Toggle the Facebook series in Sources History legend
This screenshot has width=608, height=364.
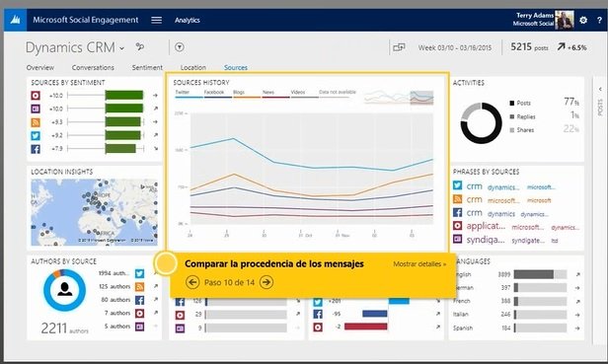[217, 93]
